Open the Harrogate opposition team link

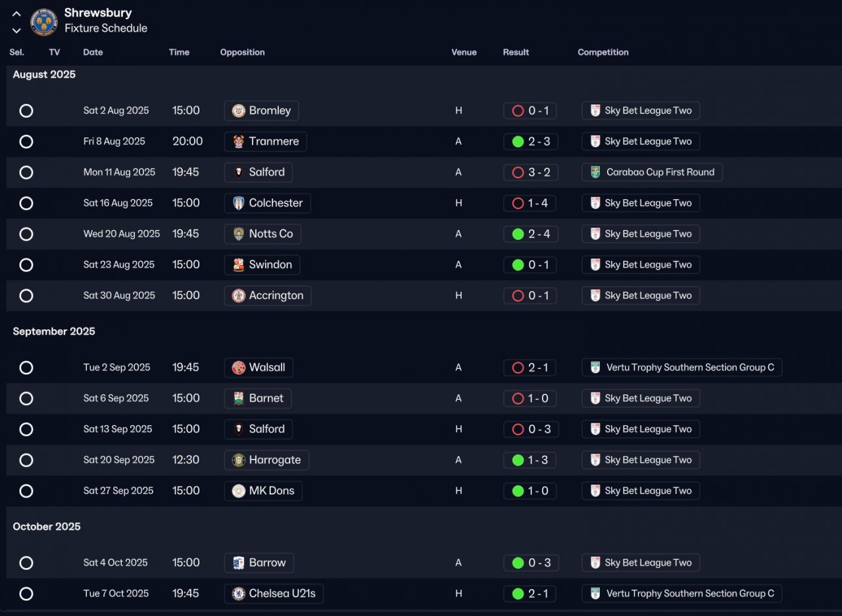274,460
